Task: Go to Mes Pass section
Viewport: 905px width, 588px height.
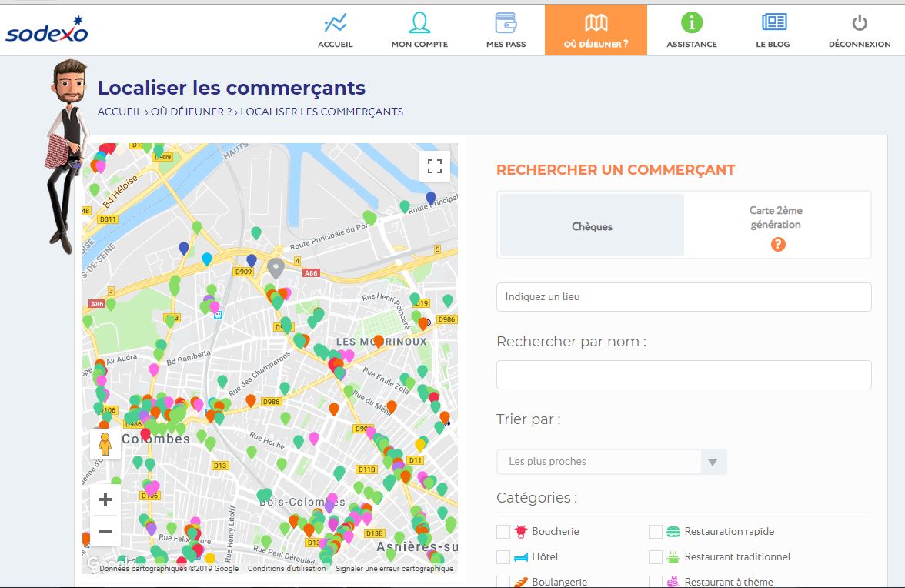Action: (x=506, y=28)
